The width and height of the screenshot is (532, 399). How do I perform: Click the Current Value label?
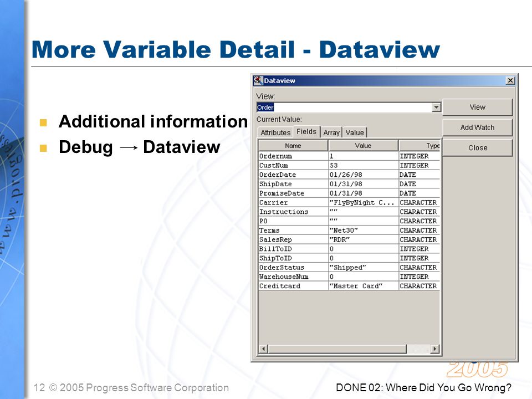point(279,120)
